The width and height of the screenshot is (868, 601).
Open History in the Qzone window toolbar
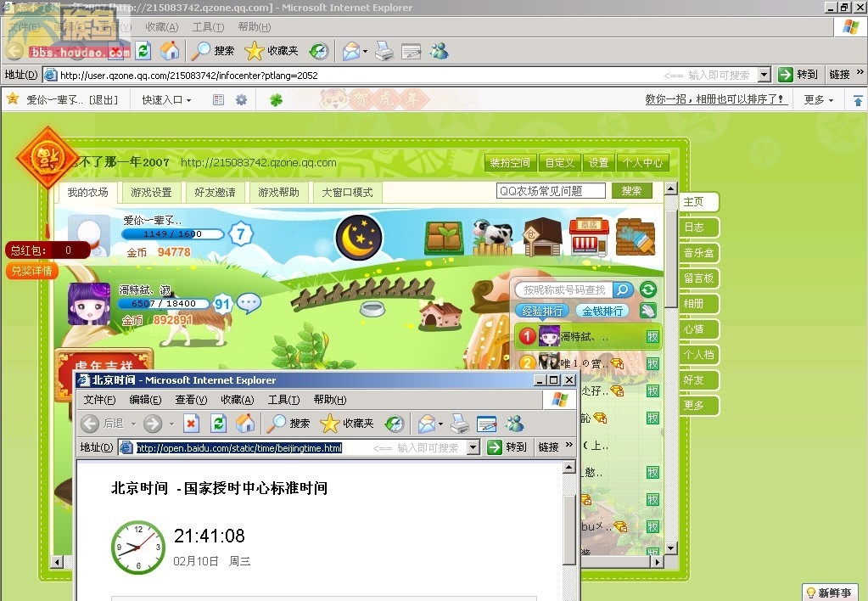(319, 51)
